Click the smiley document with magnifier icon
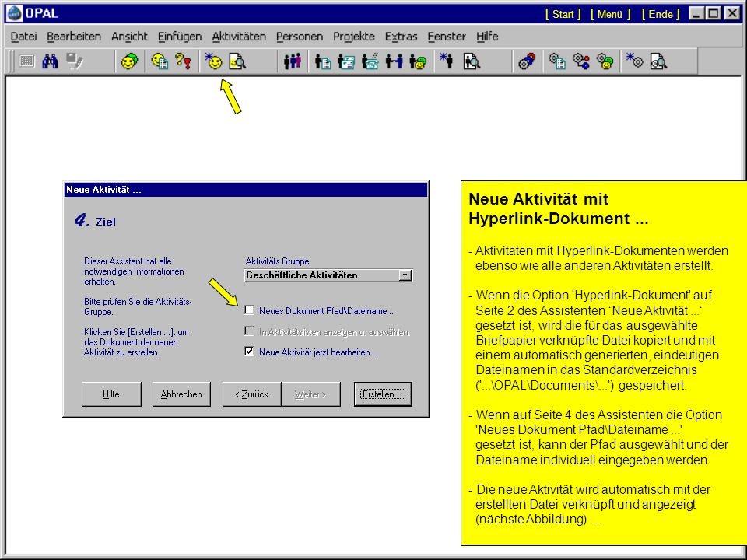The image size is (747, 560). 237,61
